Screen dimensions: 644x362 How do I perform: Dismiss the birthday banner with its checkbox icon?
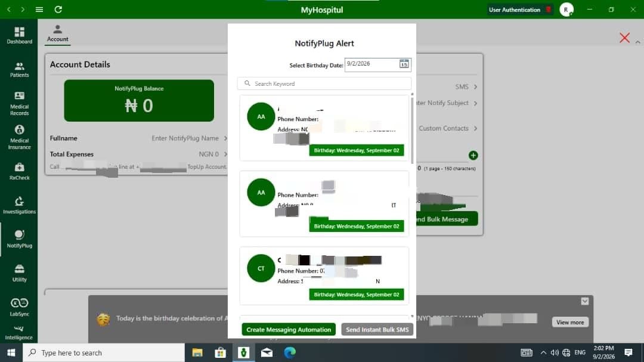[585, 301]
